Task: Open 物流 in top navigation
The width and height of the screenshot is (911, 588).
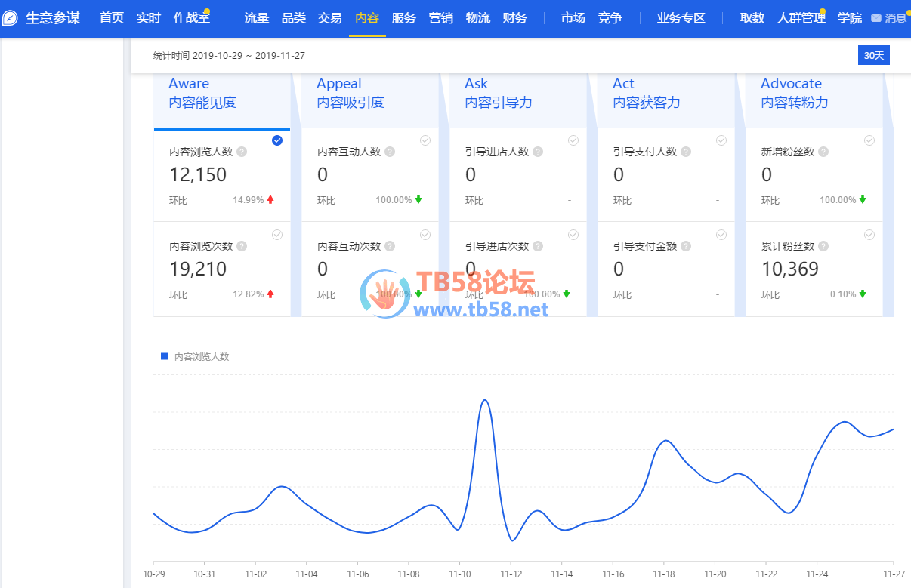Action: pos(478,18)
